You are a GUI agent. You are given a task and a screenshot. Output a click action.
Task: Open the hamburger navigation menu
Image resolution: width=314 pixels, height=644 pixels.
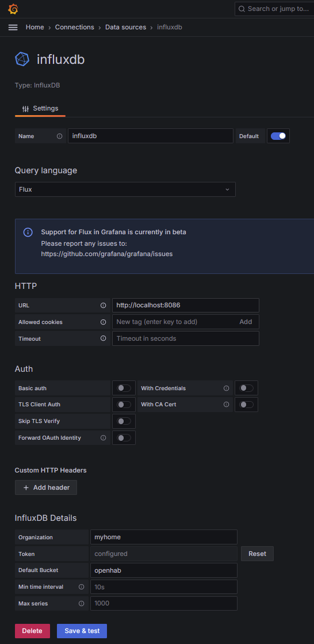pos(13,27)
